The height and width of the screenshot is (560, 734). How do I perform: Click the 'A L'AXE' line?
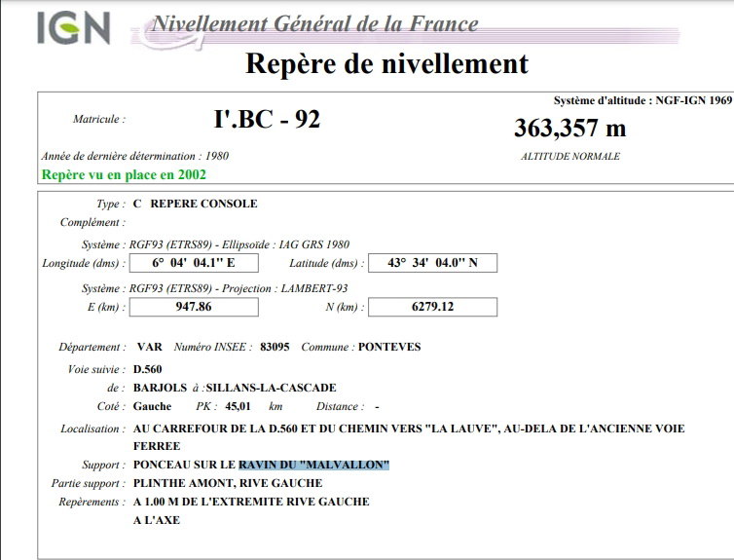[x=157, y=520]
